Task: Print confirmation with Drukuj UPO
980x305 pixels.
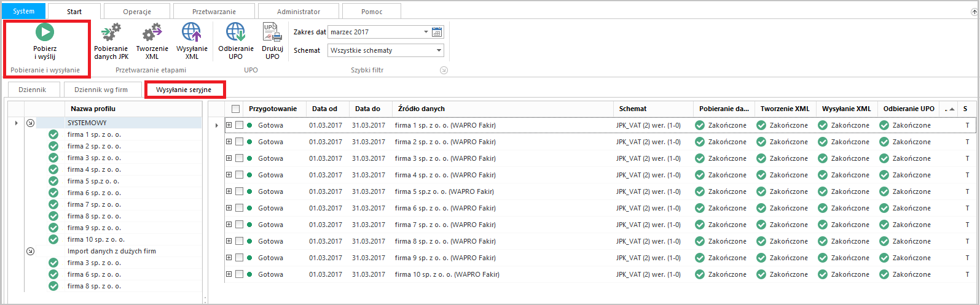Action: [x=272, y=33]
